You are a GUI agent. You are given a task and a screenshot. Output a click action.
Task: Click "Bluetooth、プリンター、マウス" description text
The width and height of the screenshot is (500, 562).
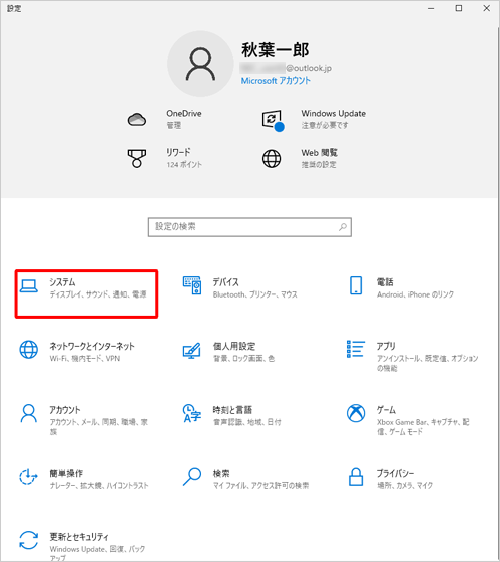[255, 295]
